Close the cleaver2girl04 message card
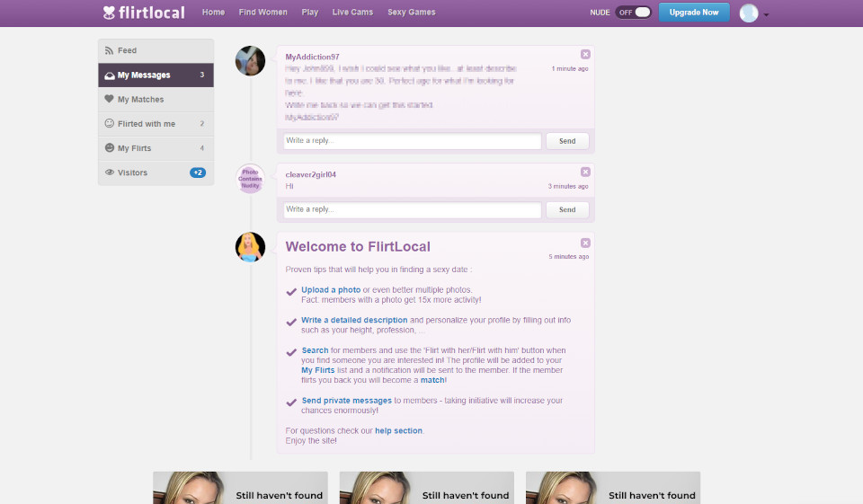 [x=585, y=172]
